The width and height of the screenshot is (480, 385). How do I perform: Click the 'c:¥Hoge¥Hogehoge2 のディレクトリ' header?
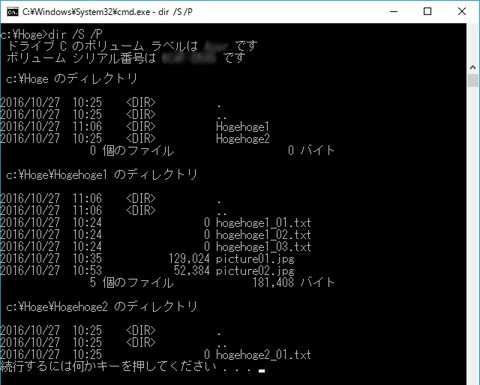[102, 307]
